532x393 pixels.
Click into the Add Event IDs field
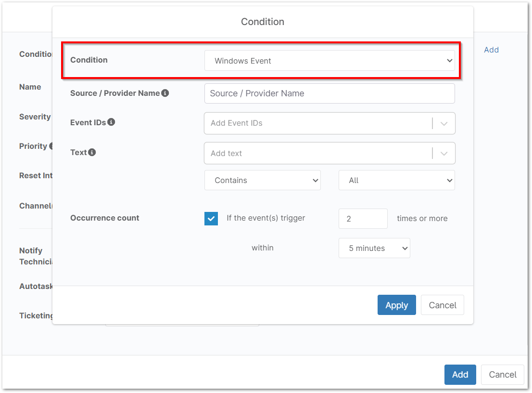pyautogui.click(x=317, y=123)
